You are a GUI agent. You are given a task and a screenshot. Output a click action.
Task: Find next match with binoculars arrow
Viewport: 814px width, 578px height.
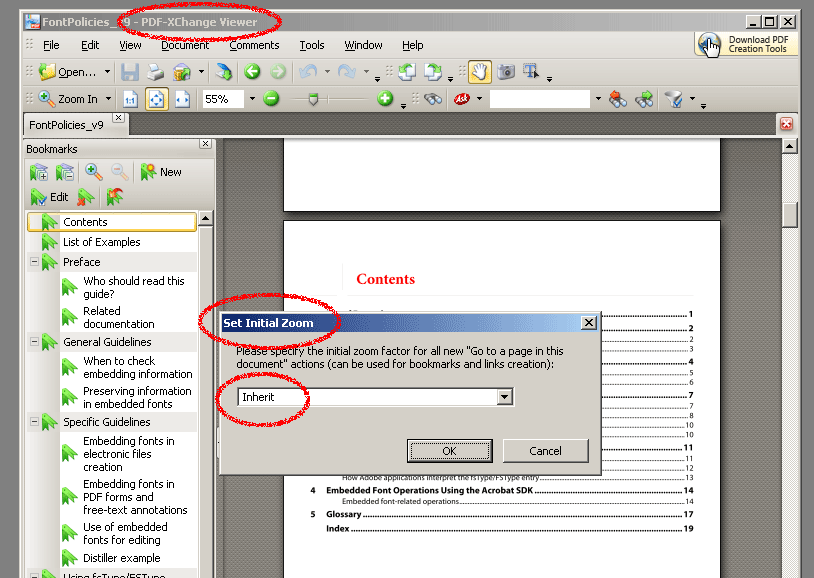644,99
